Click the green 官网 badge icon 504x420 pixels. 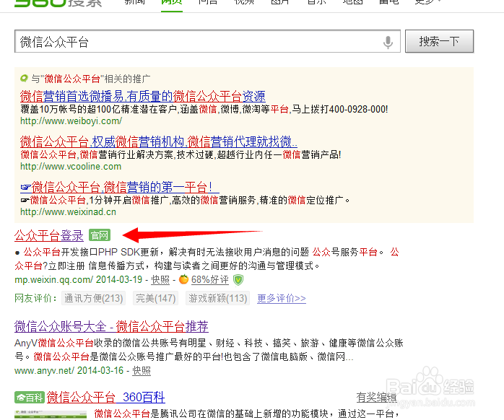(100, 235)
